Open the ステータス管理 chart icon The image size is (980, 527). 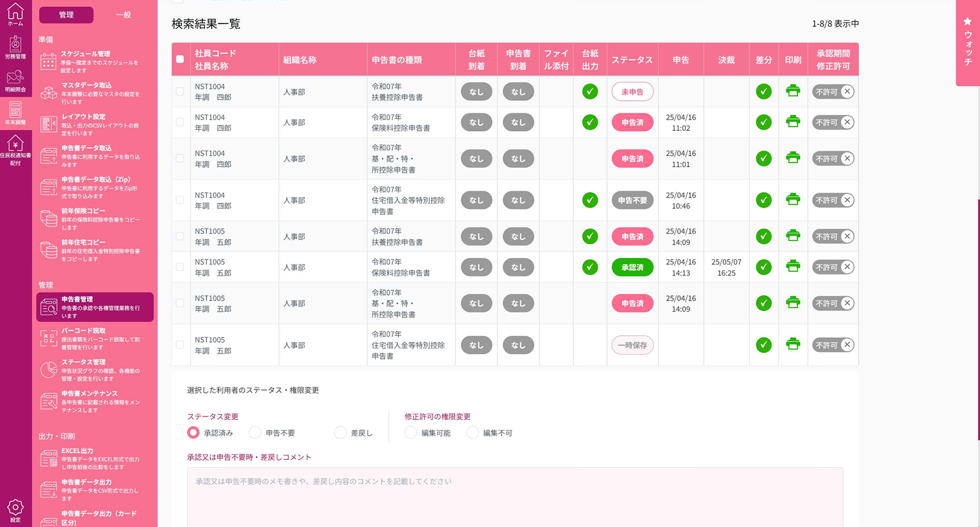48,369
